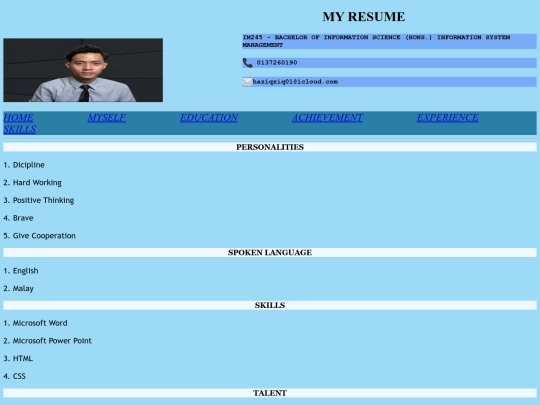Select the IM245 Bachelor of Information Science text
Screen dimensions: 540x405
point(376,41)
